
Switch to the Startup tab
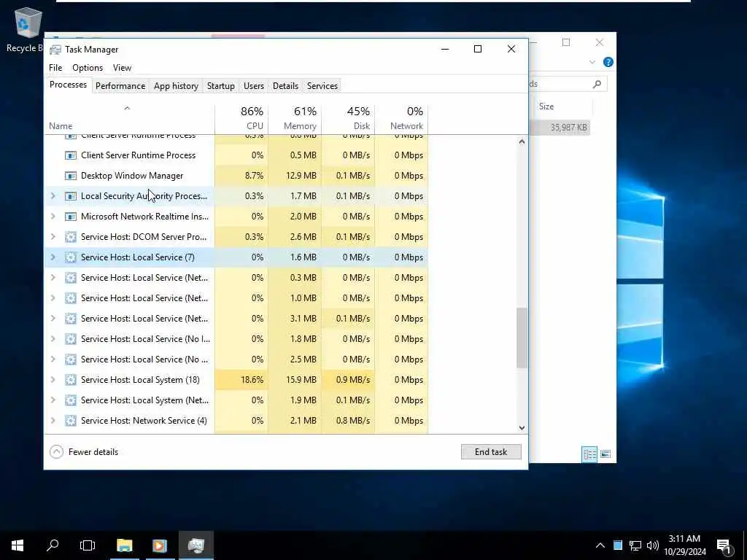(x=220, y=86)
